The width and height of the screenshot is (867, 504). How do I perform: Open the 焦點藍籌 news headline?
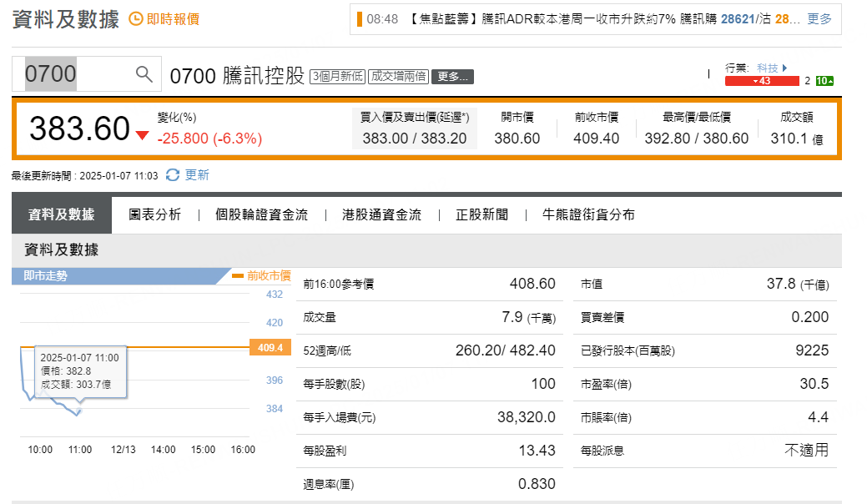(x=560, y=19)
